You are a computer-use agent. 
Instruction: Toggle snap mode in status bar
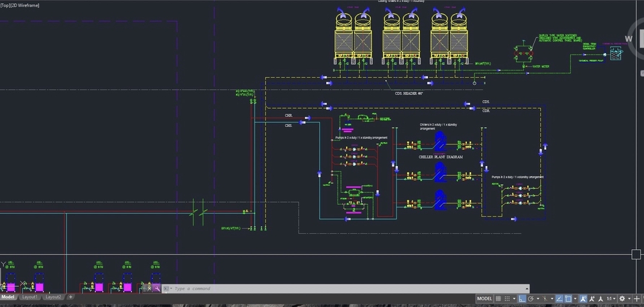[x=507, y=298]
